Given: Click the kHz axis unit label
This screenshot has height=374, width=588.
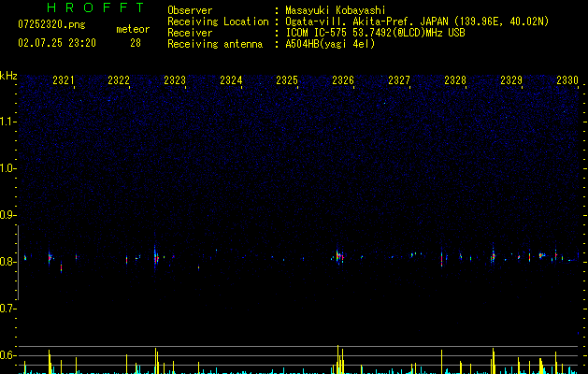Looking at the screenshot, I should coord(8,76).
